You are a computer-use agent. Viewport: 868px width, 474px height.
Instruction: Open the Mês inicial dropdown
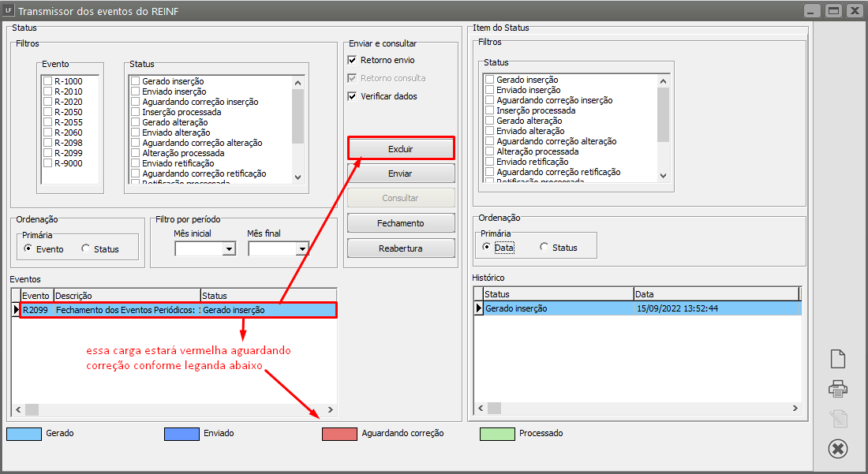[229, 249]
